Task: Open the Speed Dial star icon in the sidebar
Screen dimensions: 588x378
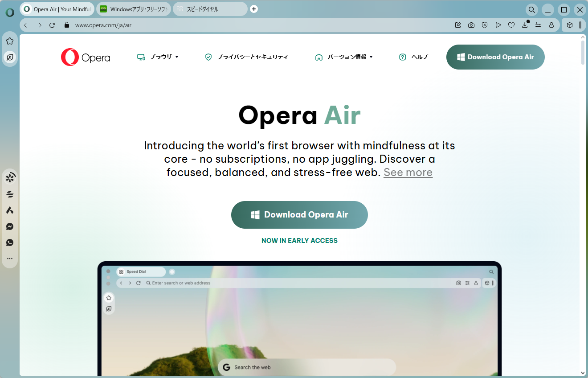Action: 10,40
